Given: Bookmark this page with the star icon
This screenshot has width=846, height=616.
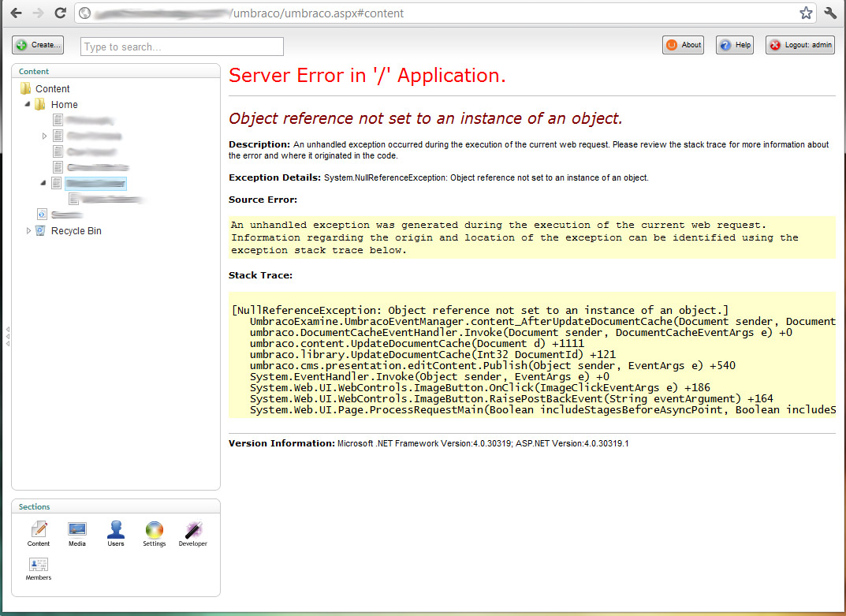Looking at the screenshot, I should click(806, 13).
